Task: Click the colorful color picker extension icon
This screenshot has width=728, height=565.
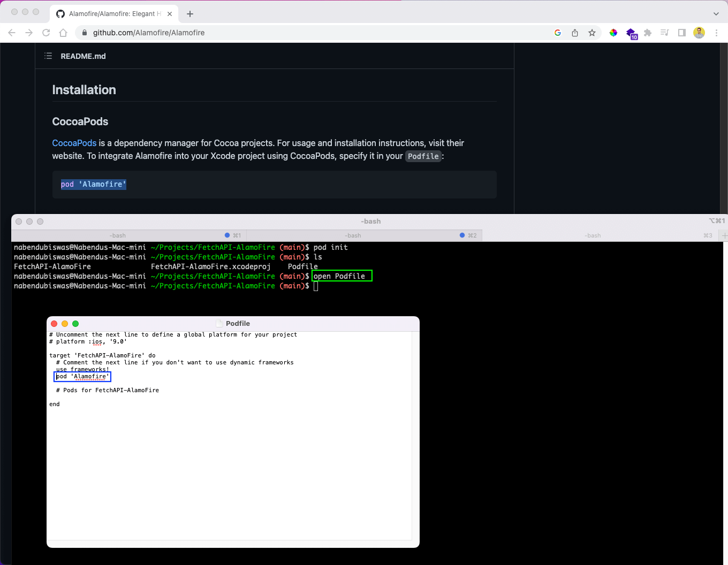Action: (x=613, y=33)
